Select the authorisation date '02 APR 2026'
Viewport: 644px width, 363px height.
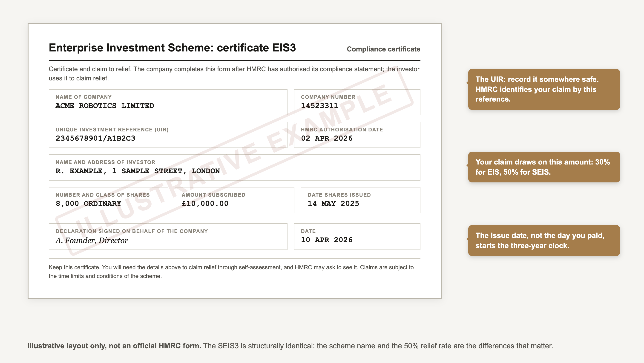click(x=327, y=138)
